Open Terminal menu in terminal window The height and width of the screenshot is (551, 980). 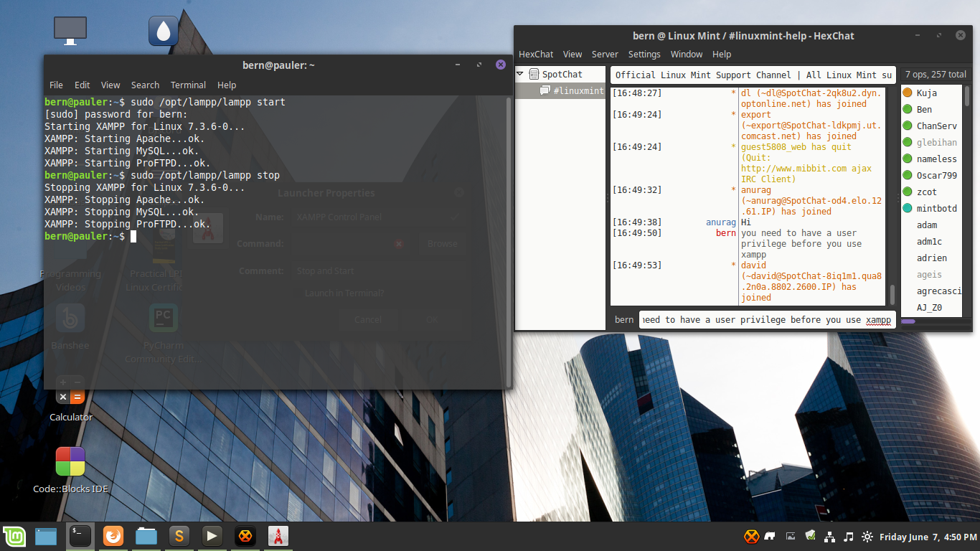coord(188,85)
